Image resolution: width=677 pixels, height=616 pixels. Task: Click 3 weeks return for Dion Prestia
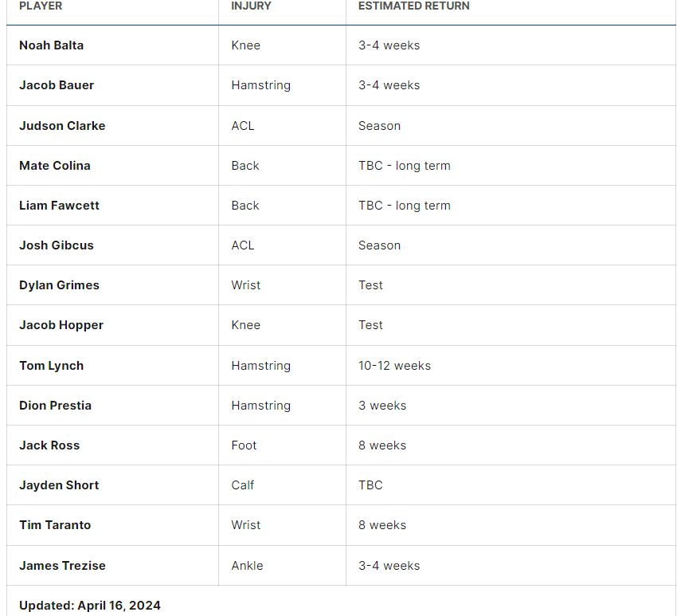pyautogui.click(x=382, y=405)
